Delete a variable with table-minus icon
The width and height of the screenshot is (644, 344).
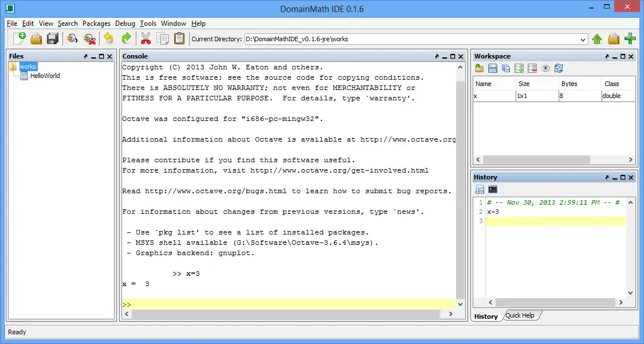click(532, 69)
